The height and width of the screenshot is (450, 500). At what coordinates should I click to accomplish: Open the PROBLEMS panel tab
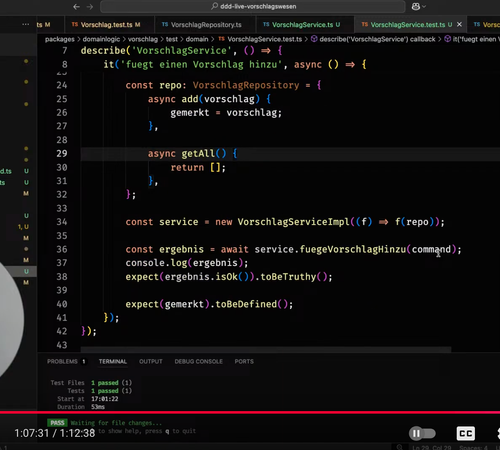(x=62, y=362)
